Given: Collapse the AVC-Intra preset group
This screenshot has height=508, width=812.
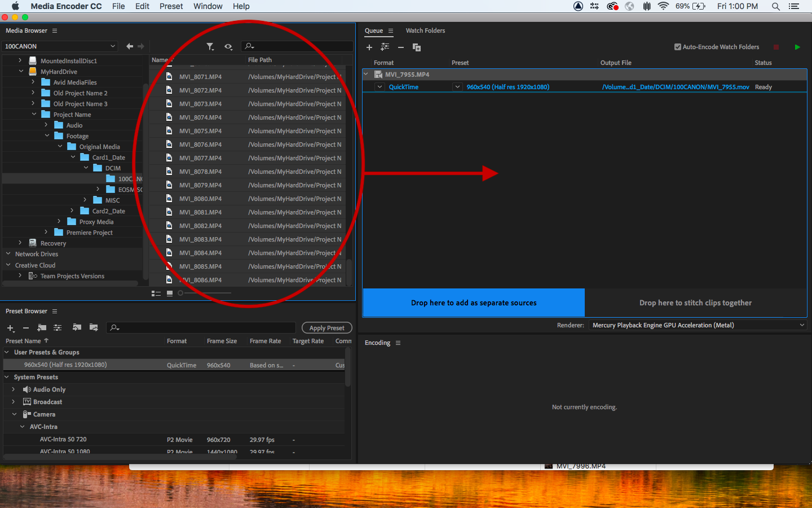Looking at the screenshot, I should 23,427.
